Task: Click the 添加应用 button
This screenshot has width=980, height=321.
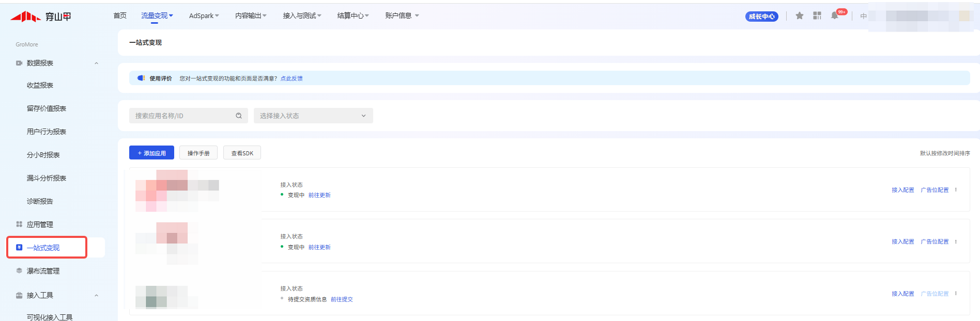Action: 151,153
